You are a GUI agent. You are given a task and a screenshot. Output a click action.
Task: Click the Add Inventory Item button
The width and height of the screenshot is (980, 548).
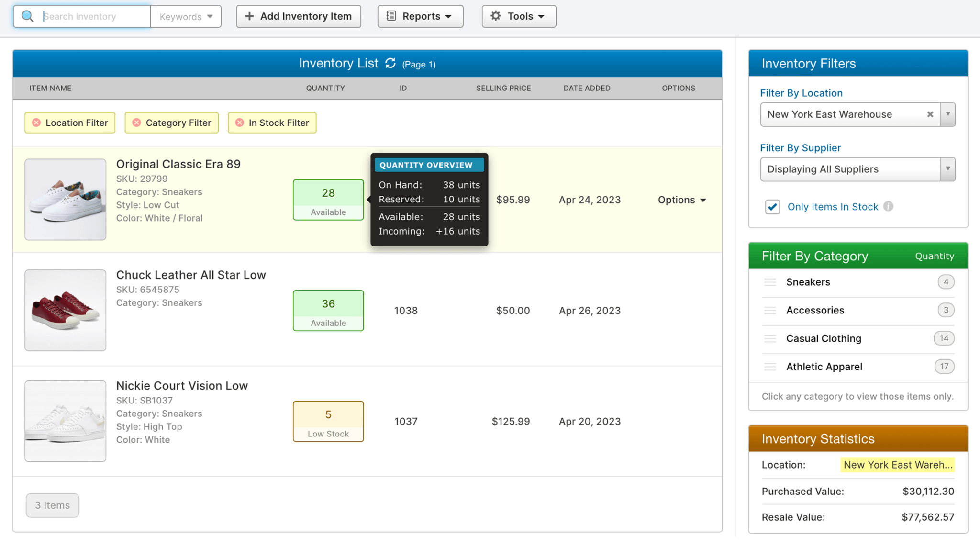(298, 16)
